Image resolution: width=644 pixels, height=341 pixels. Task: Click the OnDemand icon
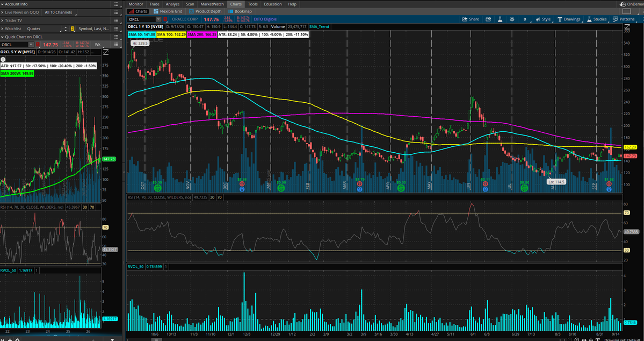point(623,4)
